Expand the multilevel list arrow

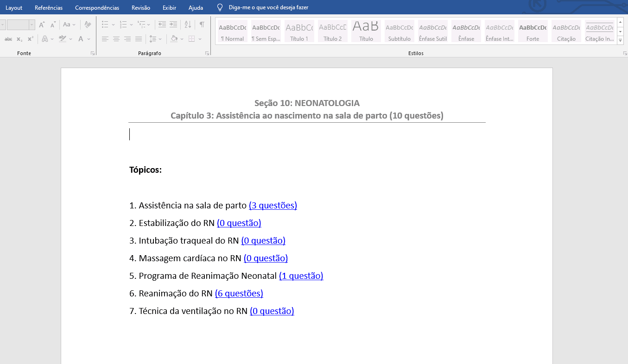click(x=149, y=25)
